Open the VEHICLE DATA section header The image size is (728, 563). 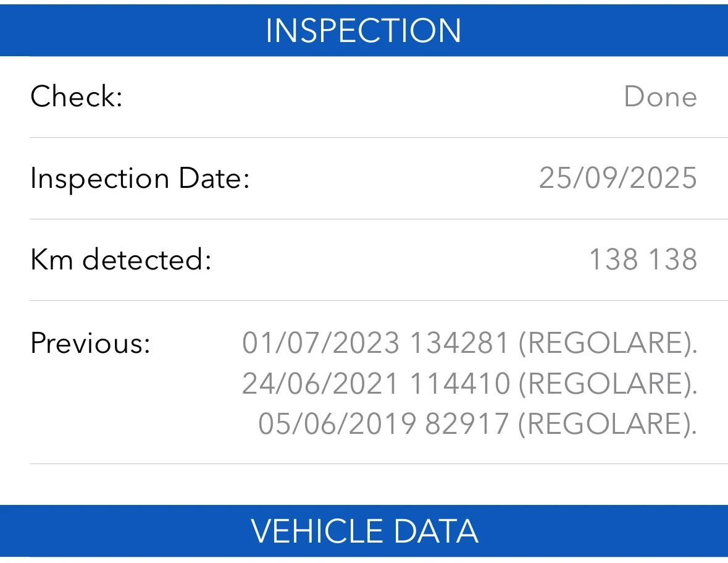coord(364,531)
